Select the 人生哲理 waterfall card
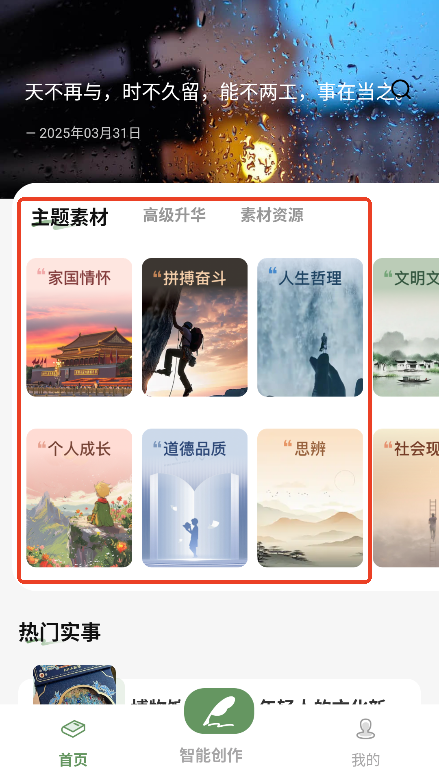The image size is (439, 780). point(310,327)
